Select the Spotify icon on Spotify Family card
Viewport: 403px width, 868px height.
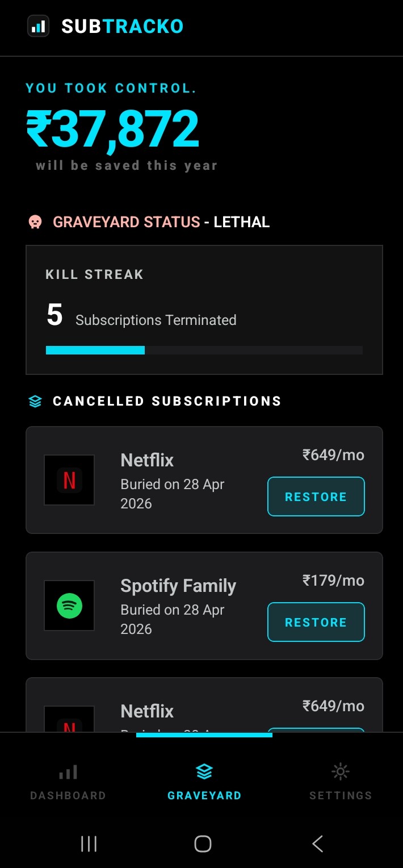(69, 606)
